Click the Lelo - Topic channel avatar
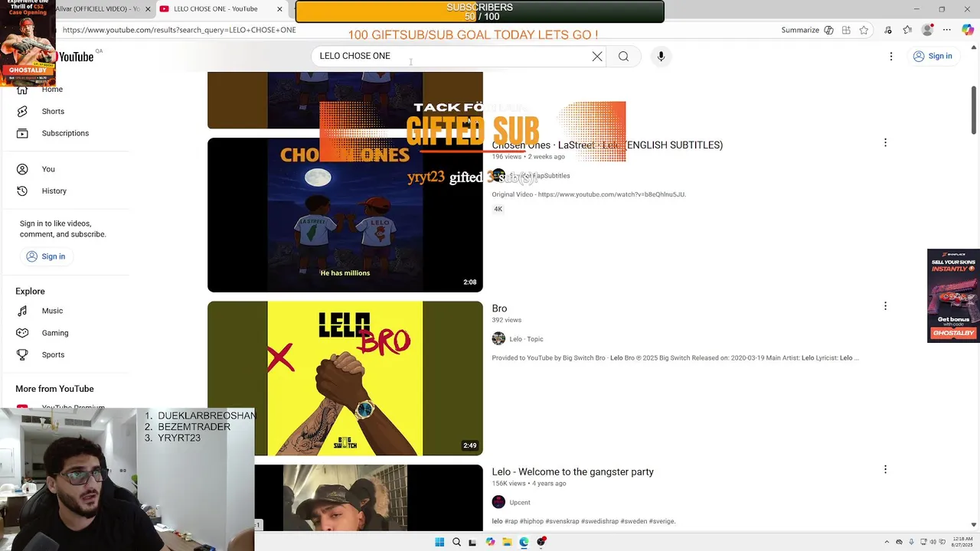This screenshot has width=980, height=551. (498, 339)
